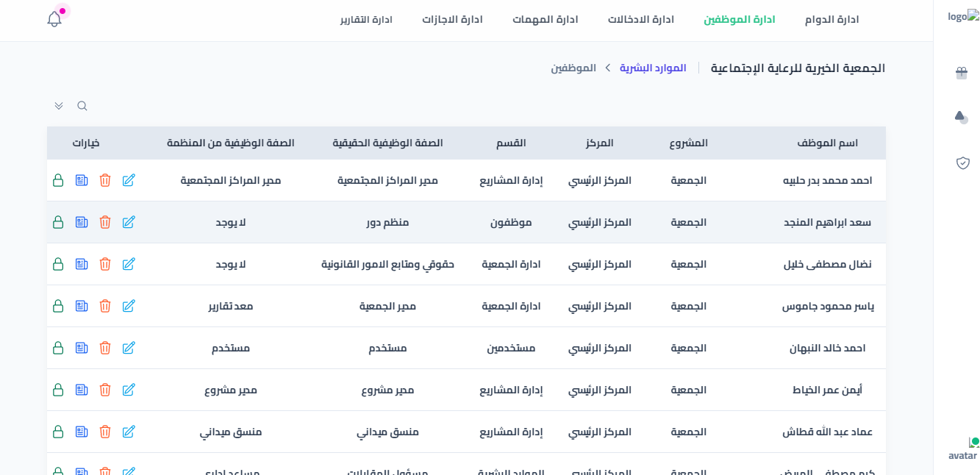
Task: Expand the double-chevron filter above the table
Action: coord(59,106)
